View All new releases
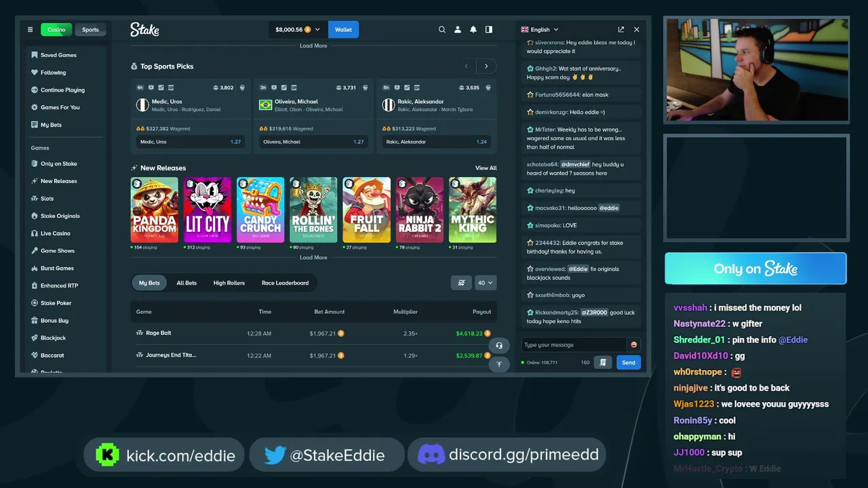The width and height of the screenshot is (868, 488). (x=486, y=168)
